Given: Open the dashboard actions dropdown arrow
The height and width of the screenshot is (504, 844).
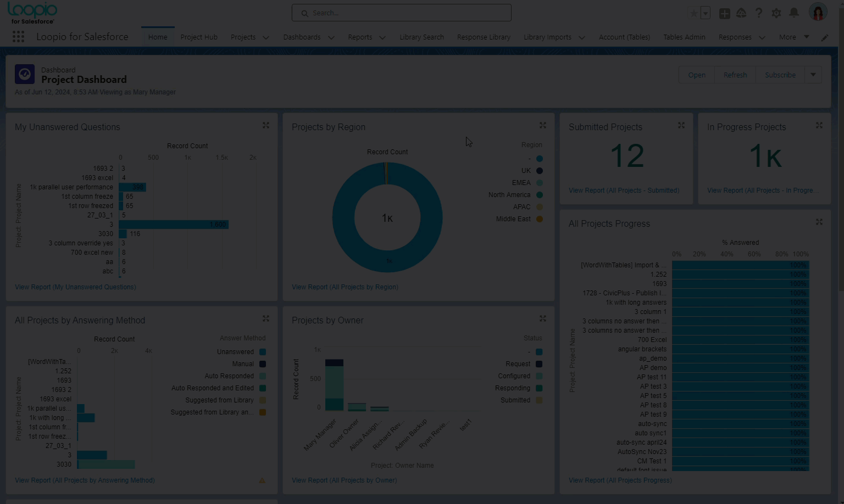Looking at the screenshot, I should click(x=813, y=75).
